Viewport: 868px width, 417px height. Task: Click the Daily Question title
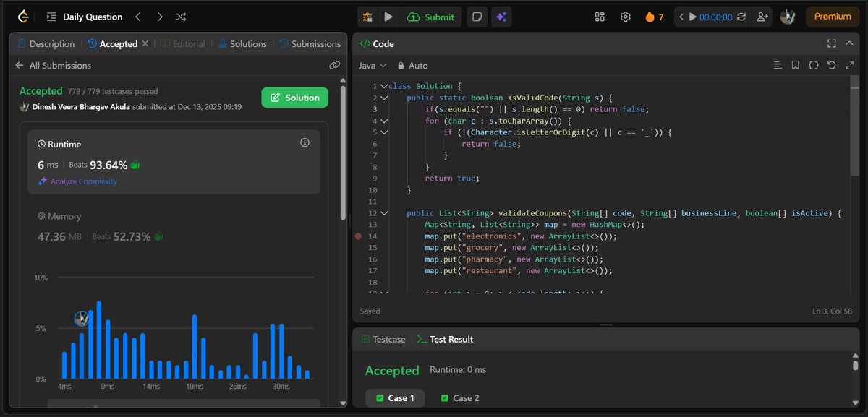(x=93, y=17)
